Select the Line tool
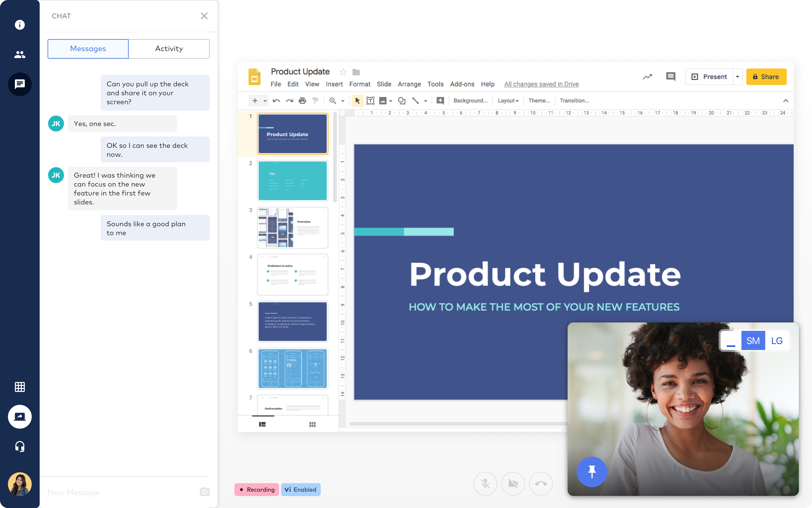Image resolution: width=812 pixels, height=508 pixels. (415, 100)
